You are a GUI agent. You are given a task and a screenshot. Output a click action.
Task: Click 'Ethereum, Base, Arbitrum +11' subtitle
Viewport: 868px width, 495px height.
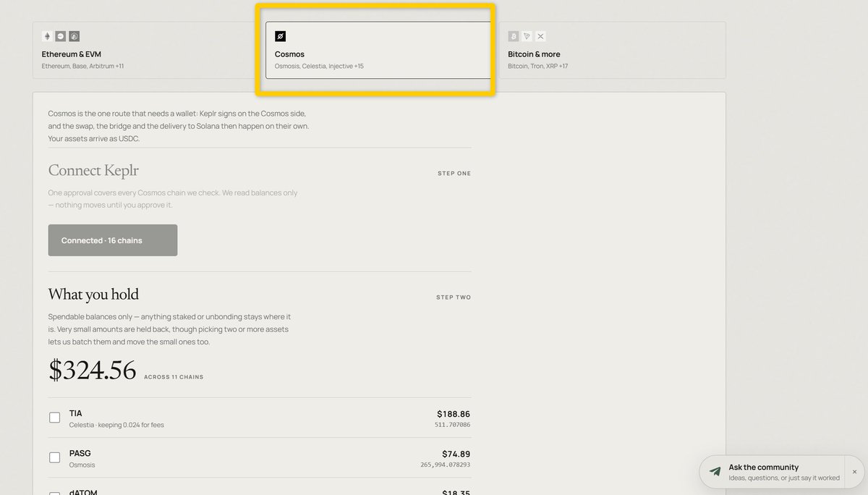pyautogui.click(x=82, y=66)
